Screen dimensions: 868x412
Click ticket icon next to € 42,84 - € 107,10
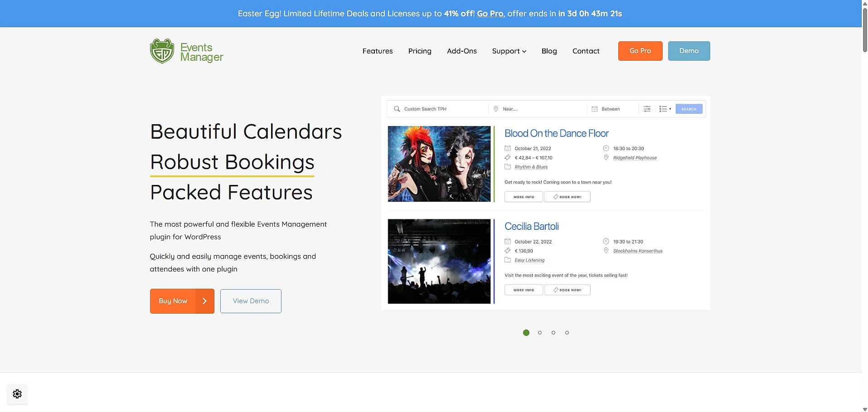point(508,157)
